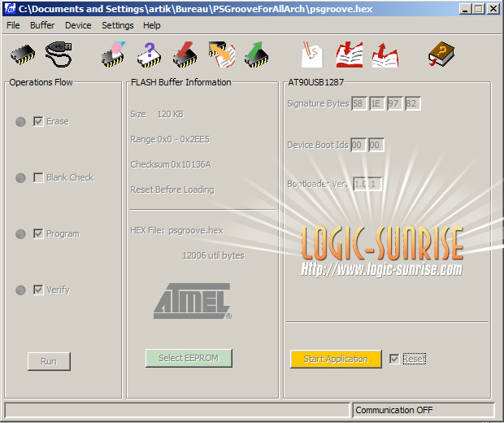Click the Signature Bytes field showing 82
This screenshot has height=423, width=504.
(413, 103)
